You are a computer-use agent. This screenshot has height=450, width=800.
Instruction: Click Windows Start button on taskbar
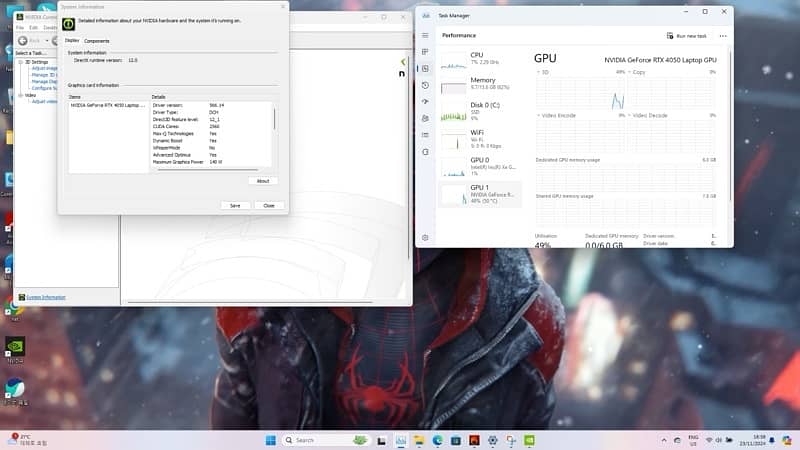[271, 440]
